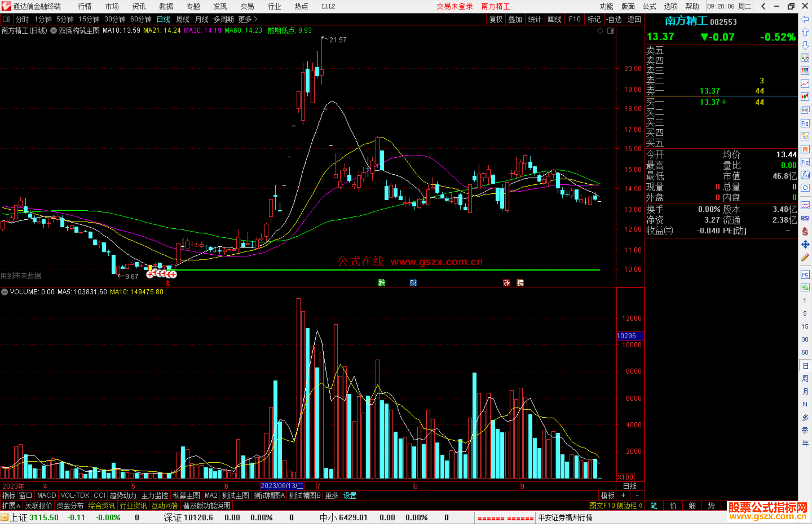Click the four-way move arrows icon
The height and width of the screenshot is (524, 812).
805,245
